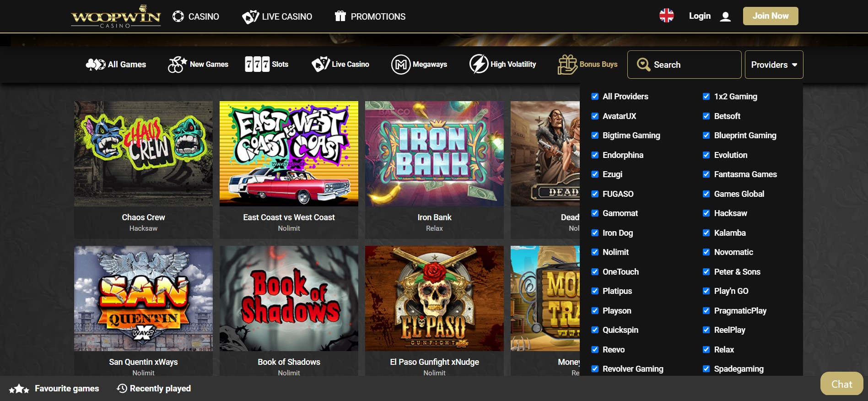Click the Login link
The width and height of the screenshot is (868, 401).
tap(700, 16)
